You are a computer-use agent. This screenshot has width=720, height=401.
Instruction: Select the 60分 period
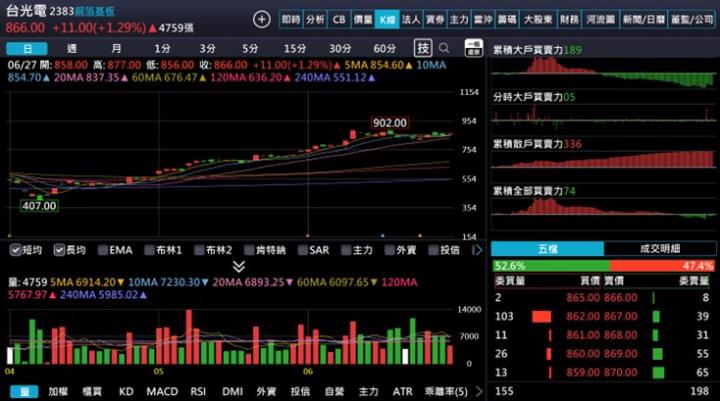click(384, 48)
